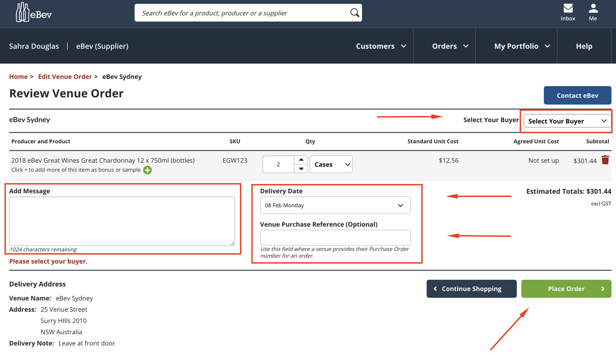The image size is (616, 364).
Task: Increase quantity with the up arrow
Action: [x=301, y=160]
